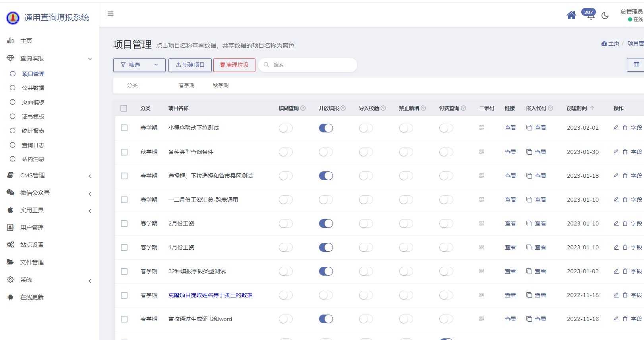Expand the 实用工具 sidebar section

point(90,211)
